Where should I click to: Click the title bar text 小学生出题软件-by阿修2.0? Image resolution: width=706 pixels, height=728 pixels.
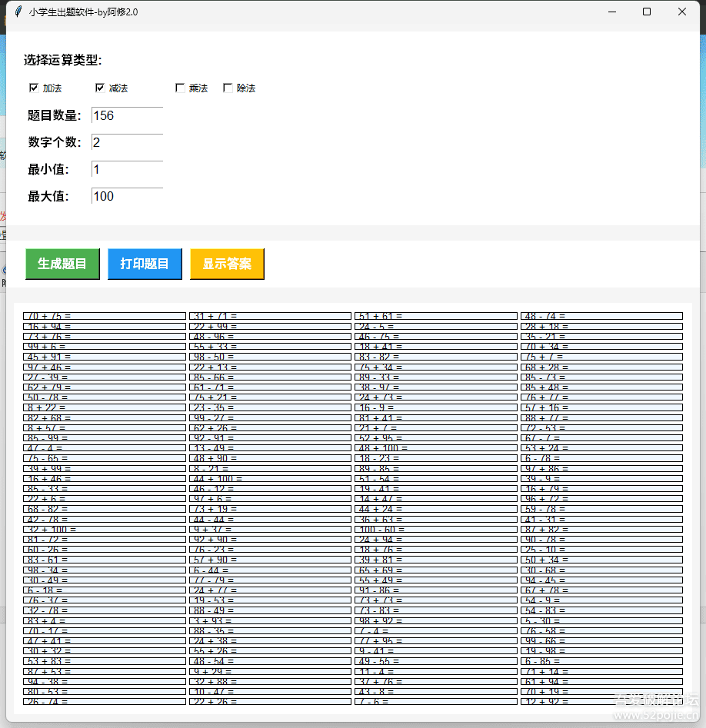click(x=82, y=12)
